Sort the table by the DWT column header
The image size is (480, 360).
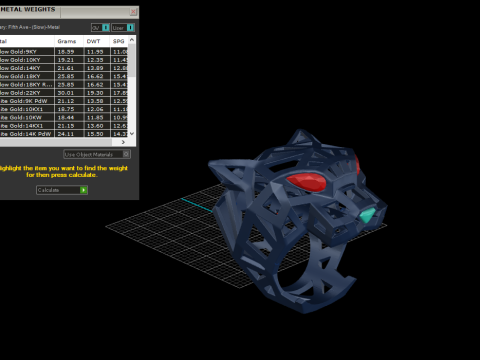tap(96, 41)
